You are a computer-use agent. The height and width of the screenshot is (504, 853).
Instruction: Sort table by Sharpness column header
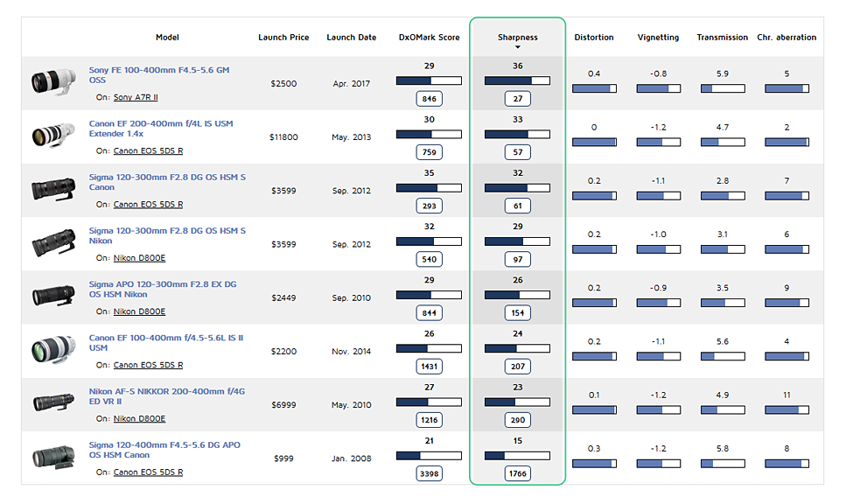point(517,38)
